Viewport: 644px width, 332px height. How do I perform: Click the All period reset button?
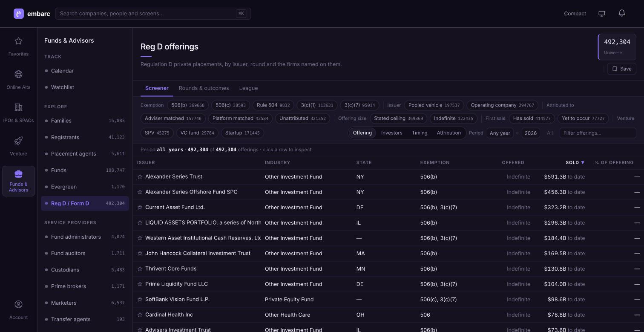550,133
